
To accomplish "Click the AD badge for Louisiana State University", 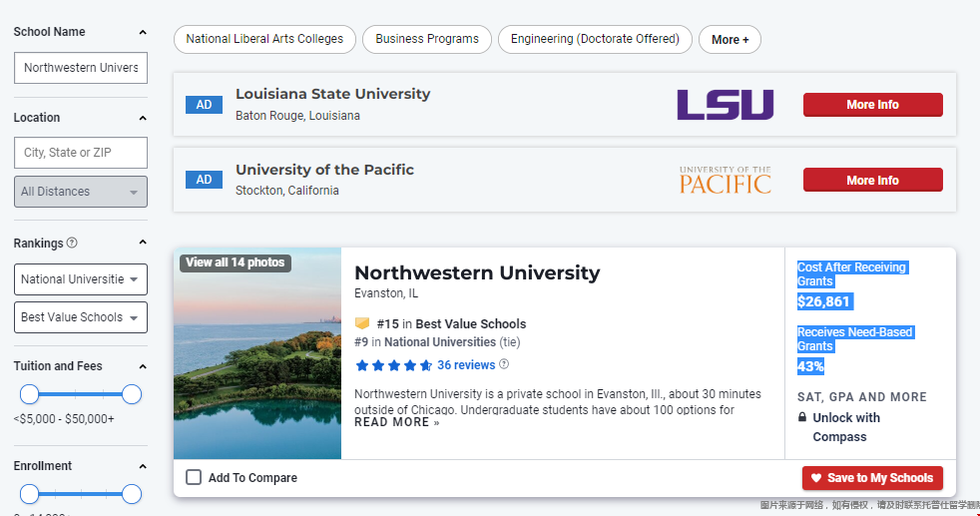I will 204,105.
